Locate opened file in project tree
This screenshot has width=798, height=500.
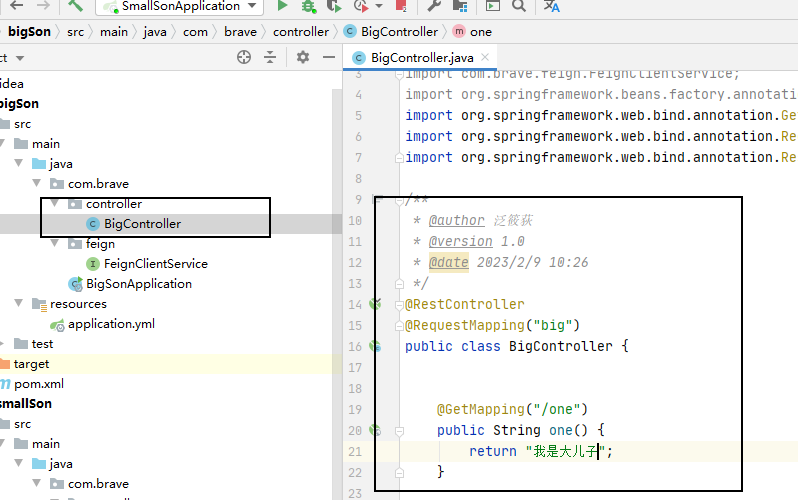pos(243,58)
